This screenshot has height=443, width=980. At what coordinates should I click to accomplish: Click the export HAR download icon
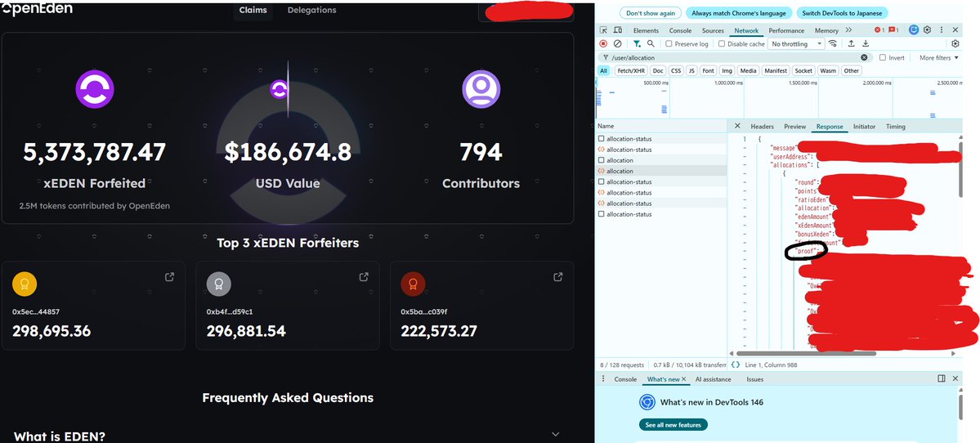coord(866,44)
